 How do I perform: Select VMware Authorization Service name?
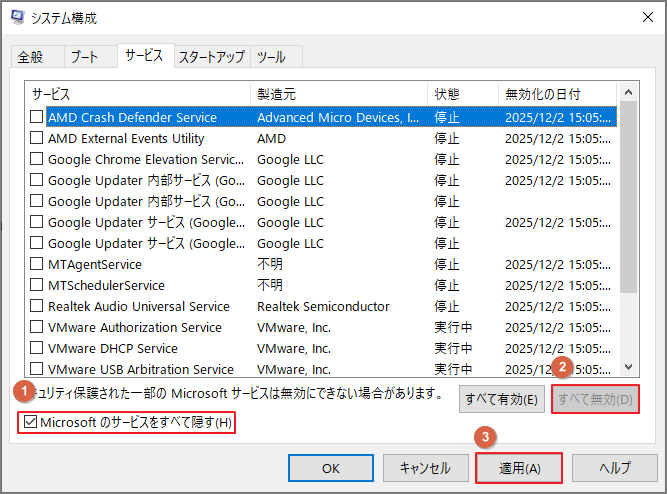point(135,327)
